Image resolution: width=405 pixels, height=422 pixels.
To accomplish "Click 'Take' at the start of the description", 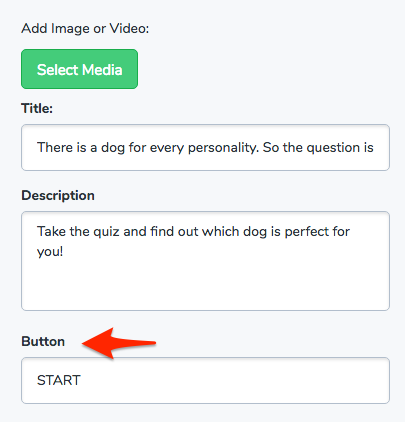I will pyautogui.click(x=51, y=232).
